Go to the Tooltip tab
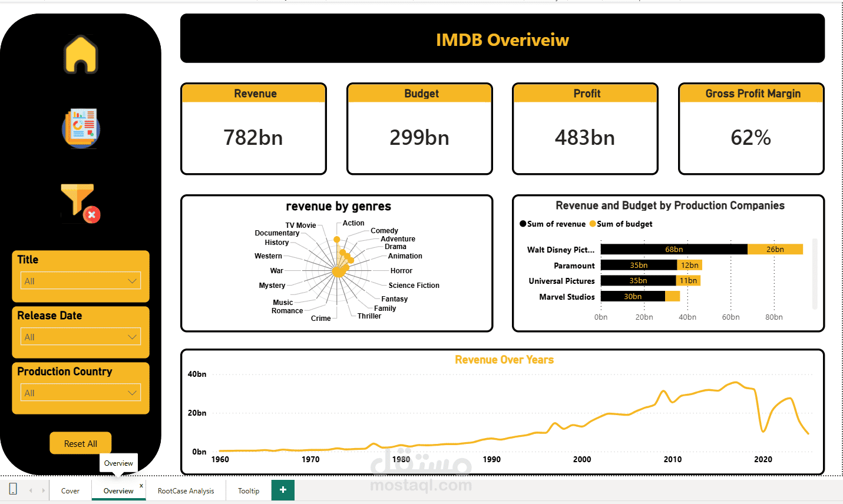This screenshot has height=504, width=843. (x=249, y=490)
